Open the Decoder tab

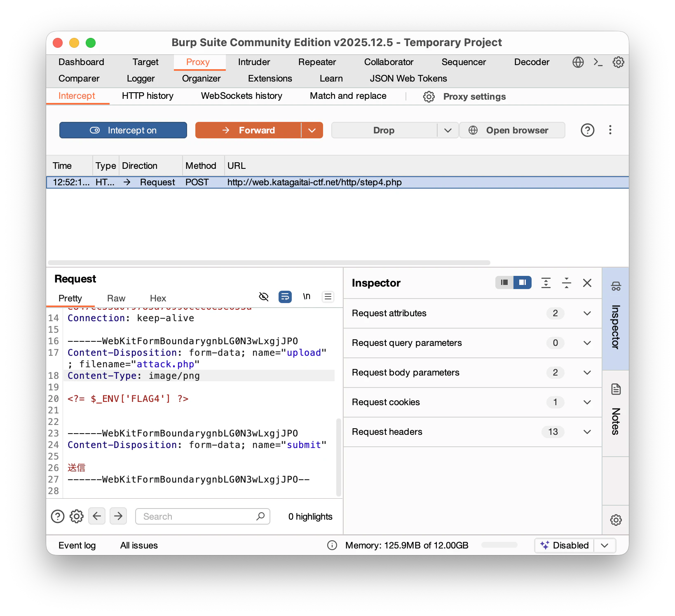click(x=532, y=62)
